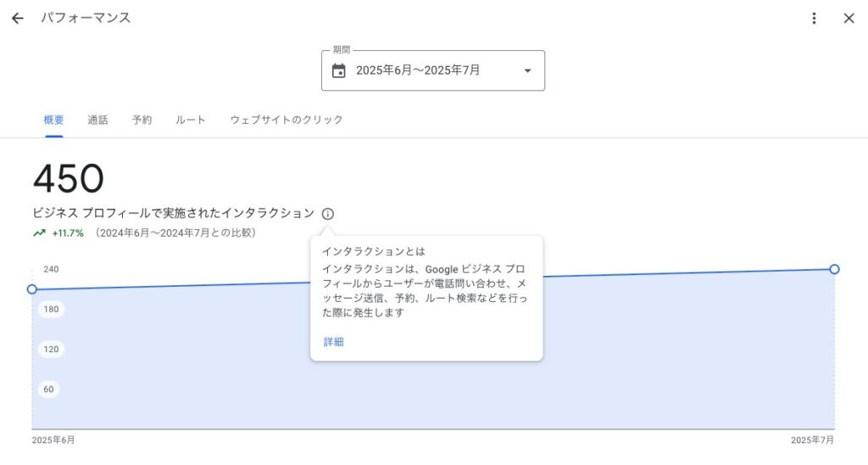Screen dimensions: 868x465
Task: Click the +11.7% change value
Action: pyautogui.click(x=68, y=233)
